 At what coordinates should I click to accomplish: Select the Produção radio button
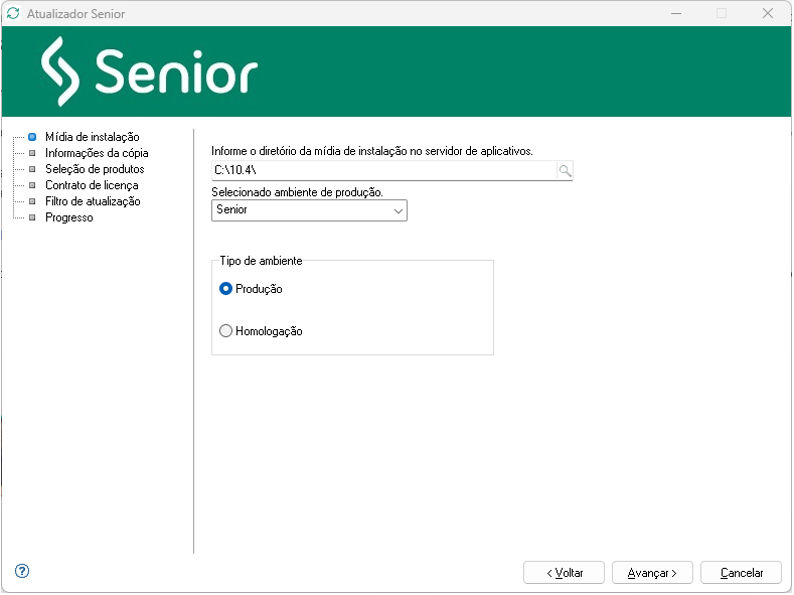[226, 289]
